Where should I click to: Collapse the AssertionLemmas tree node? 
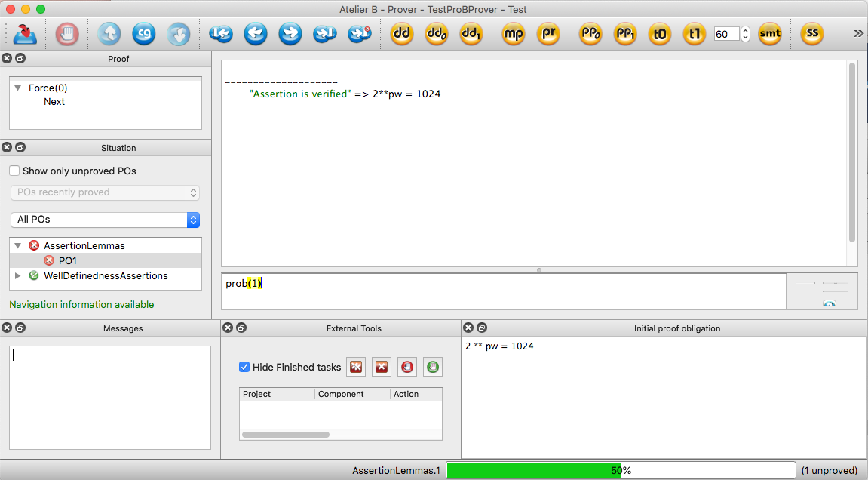coord(18,245)
